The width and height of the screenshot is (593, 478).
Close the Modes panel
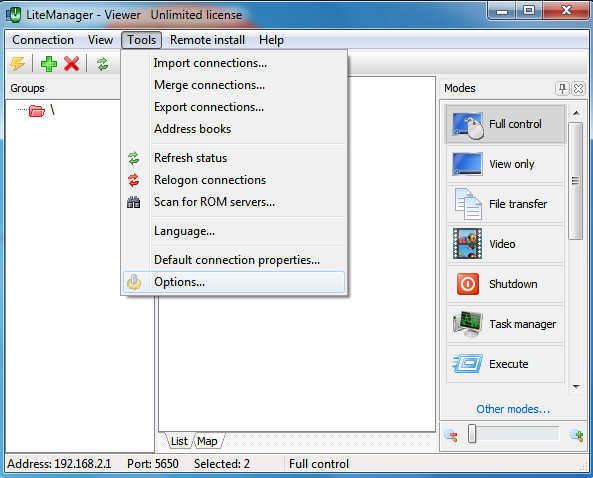[x=578, y=88]
